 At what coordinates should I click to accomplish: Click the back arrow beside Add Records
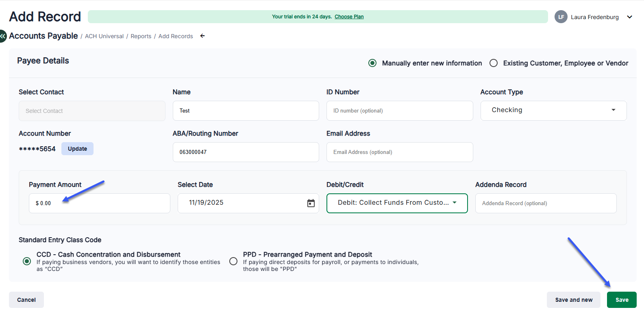[202, 36]
